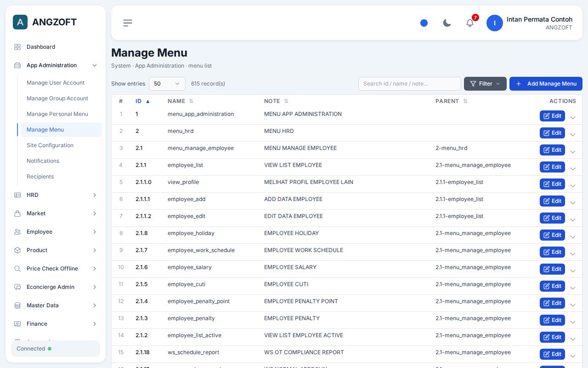Image resolution: width=588 pixels, height=368 pixels.
Task: Collapse the App Administration section
Action: [x=56, y=65]
